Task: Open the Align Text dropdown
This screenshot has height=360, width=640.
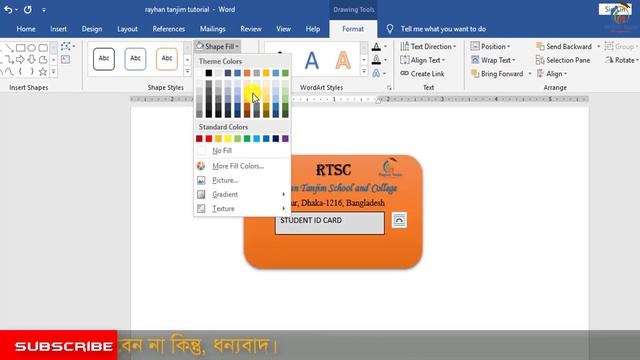Action: point(423,60)
